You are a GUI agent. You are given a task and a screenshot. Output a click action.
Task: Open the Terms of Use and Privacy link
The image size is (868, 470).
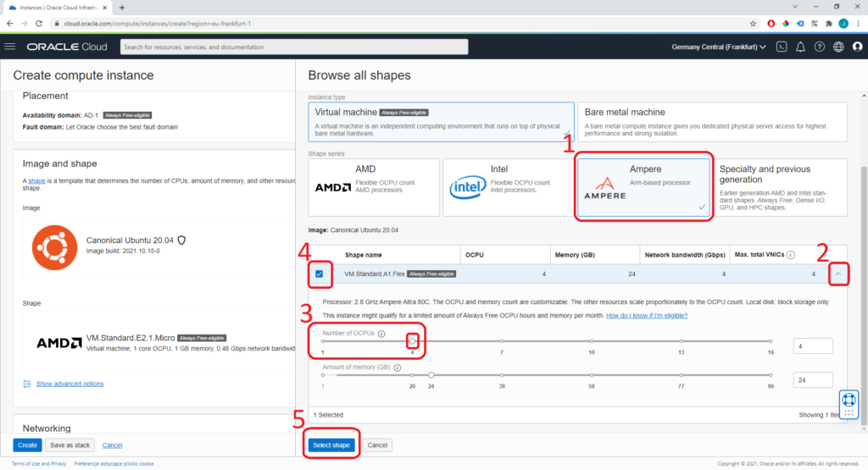coord(39,464)
